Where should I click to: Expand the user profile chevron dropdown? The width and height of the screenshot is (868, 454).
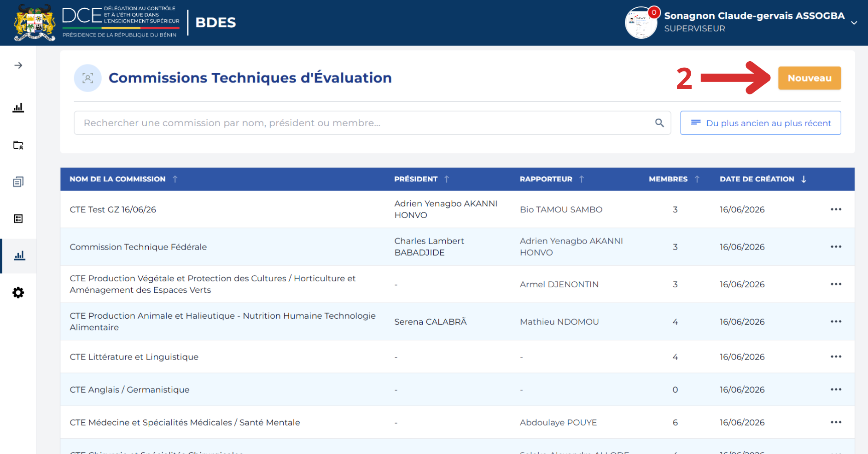coord(854,23)
